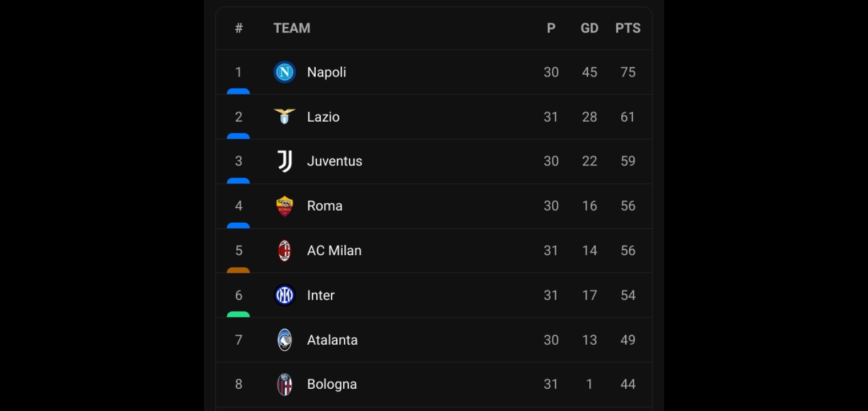This screenshot has height=411, width=868.
Task: Click the Inter club logo
Action: 284,295
